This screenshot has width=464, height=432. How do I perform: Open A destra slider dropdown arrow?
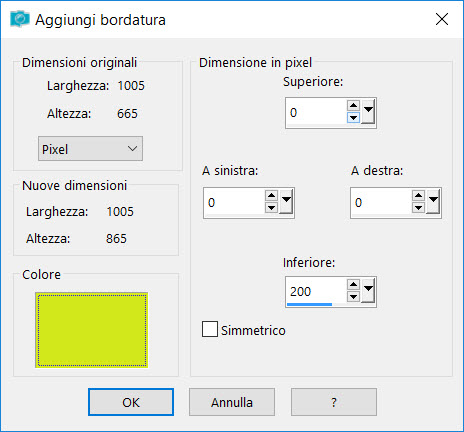[433, 201]
